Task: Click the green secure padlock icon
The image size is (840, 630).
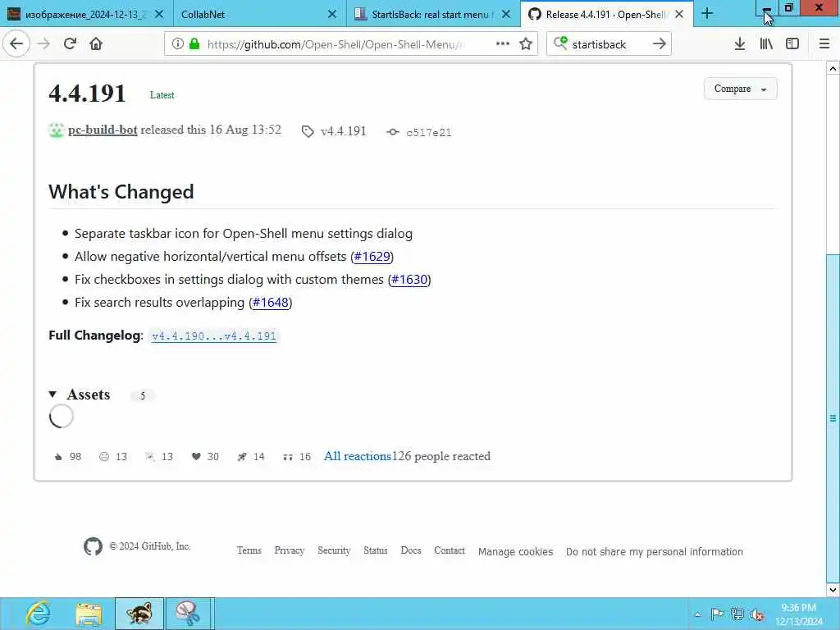Action: (194, 44)
